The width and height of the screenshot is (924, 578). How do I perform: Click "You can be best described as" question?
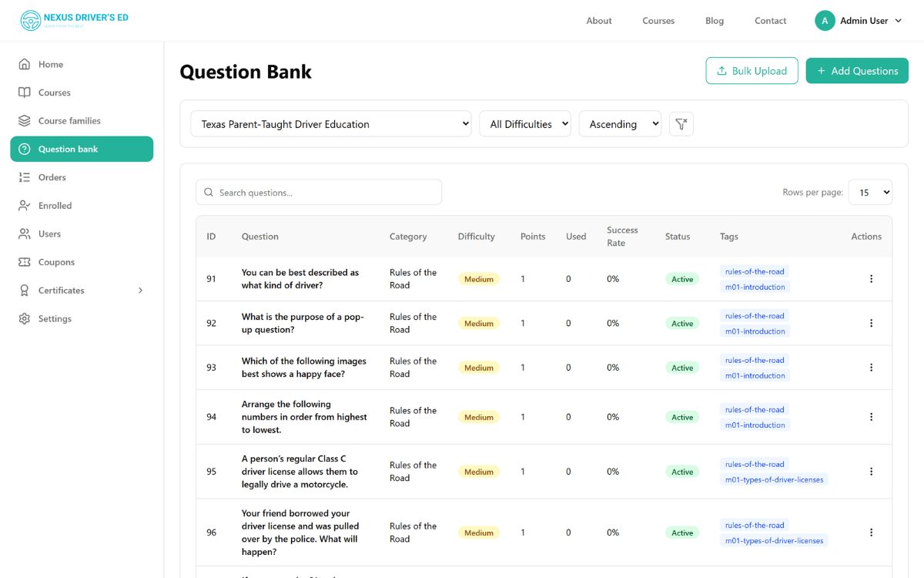click(x=300, y=279)
